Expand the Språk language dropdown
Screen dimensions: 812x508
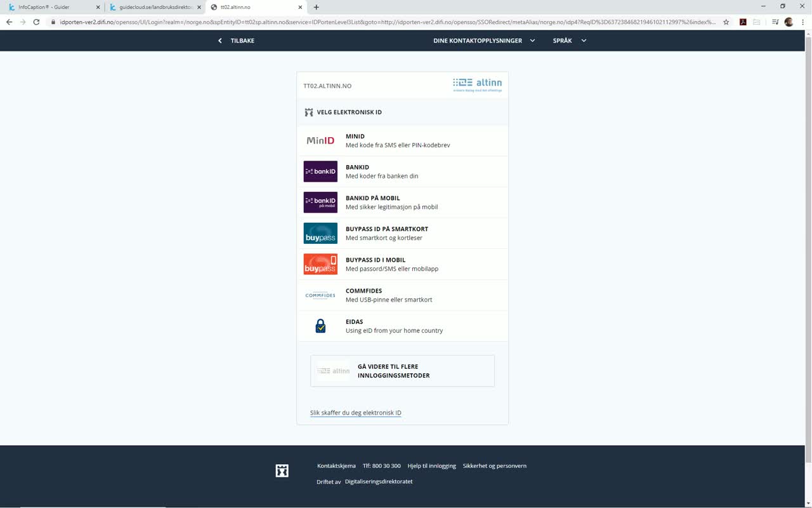coord(570,41)
